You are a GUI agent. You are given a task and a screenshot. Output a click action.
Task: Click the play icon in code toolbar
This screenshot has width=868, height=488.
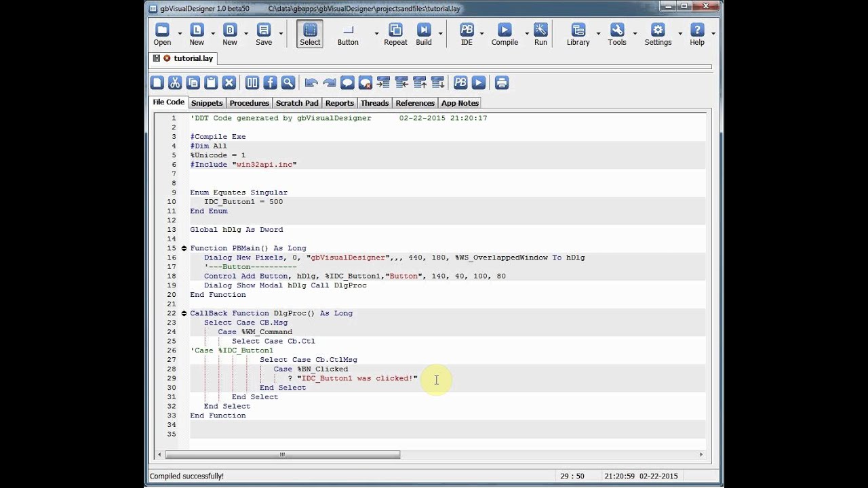pyautogui.click(x=479, y=83)
